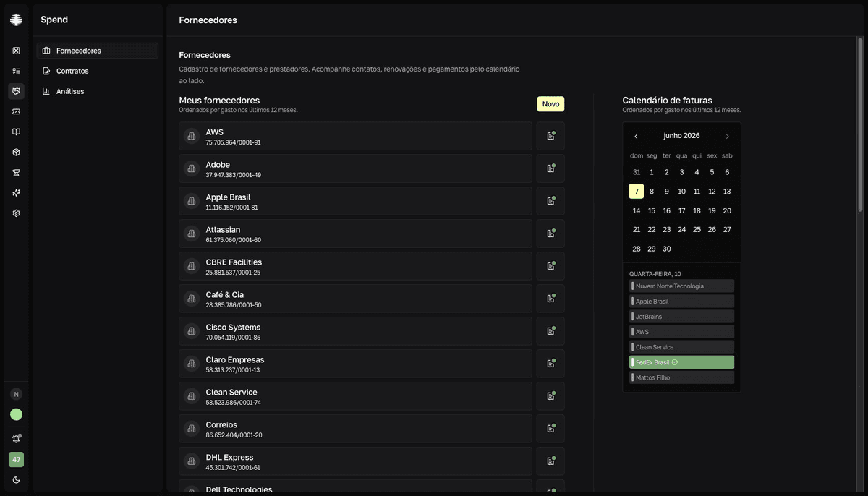Open Clean Service invoice entry in calendar
This screenshot has width=868, height=496.
coord(681,347)
